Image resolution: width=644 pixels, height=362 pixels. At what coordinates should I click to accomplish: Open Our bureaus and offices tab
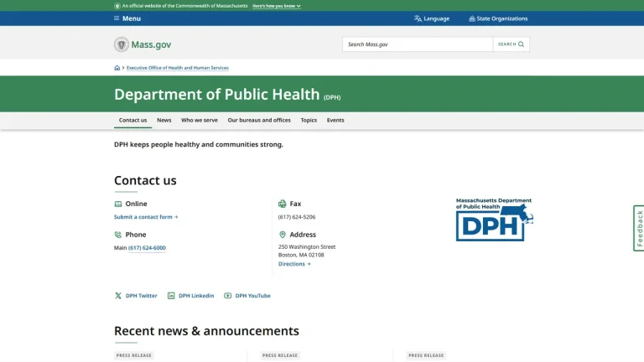(x=259, y=121)
